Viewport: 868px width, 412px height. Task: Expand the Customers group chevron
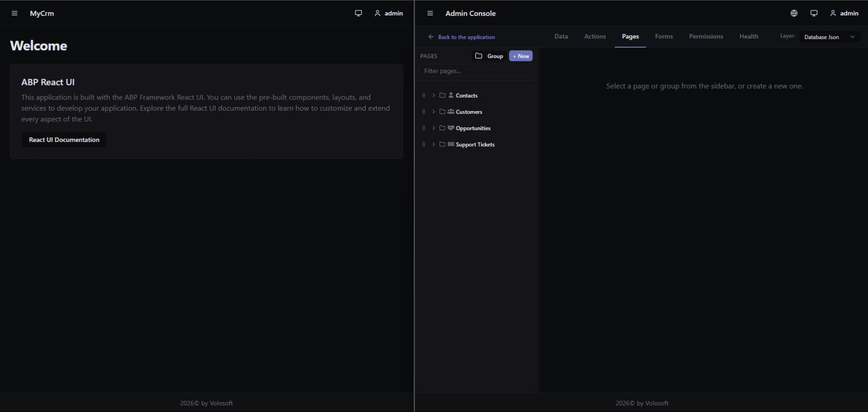pyautogui.click(x=434, y=112)
